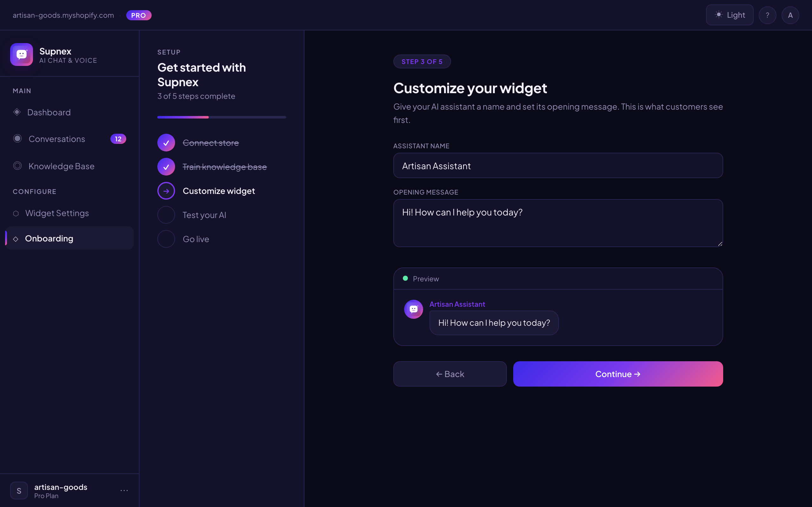Go back using the Back button
Image resolution: width=812 pixels, height=507 pixels.
[450, 374]
